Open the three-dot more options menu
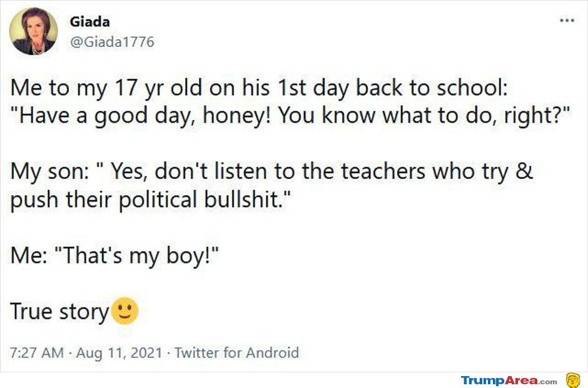 (x=567, y=21)
